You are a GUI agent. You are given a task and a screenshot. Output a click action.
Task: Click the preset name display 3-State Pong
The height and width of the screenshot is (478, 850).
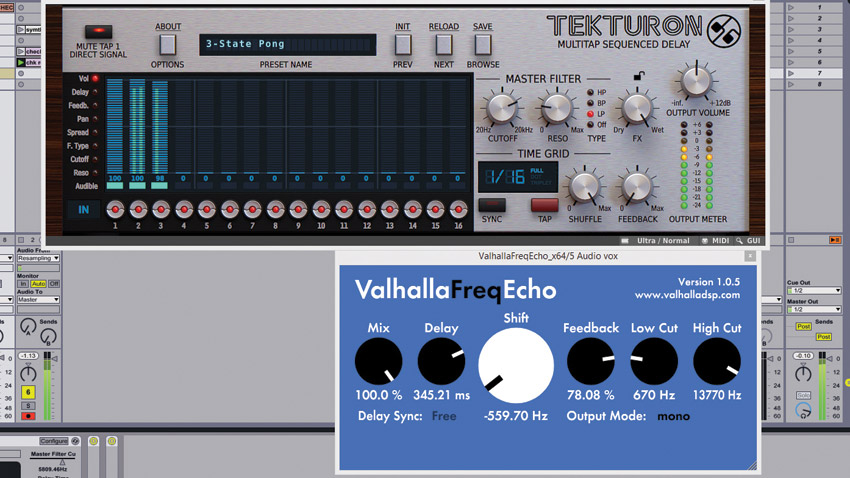tap(288, 44)
